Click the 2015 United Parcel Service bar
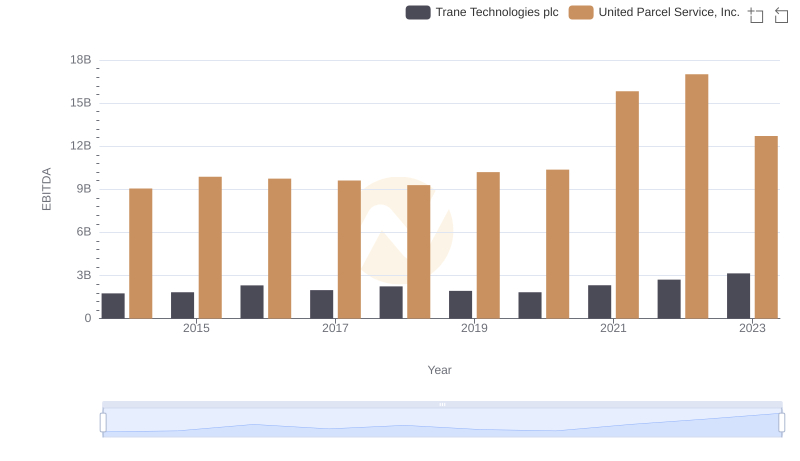This screenshot has height=461, width=800. click(x=210, y=248)
